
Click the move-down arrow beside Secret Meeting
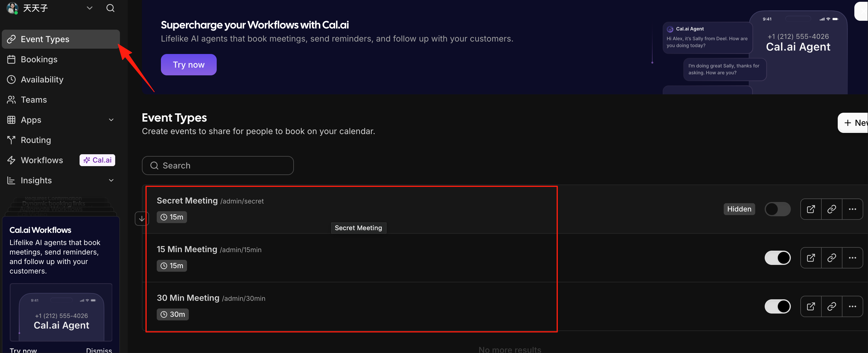click(142, 219)
